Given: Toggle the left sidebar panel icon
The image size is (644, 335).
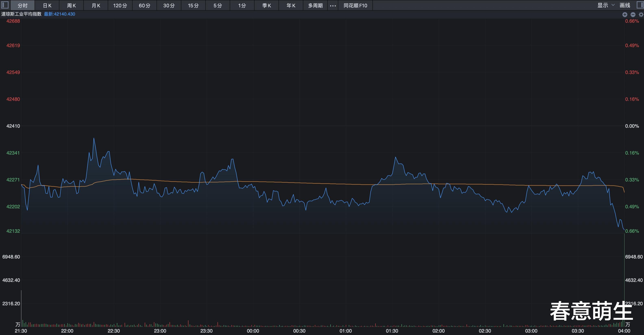Looking at the screenshot, I should click(5, 5).
